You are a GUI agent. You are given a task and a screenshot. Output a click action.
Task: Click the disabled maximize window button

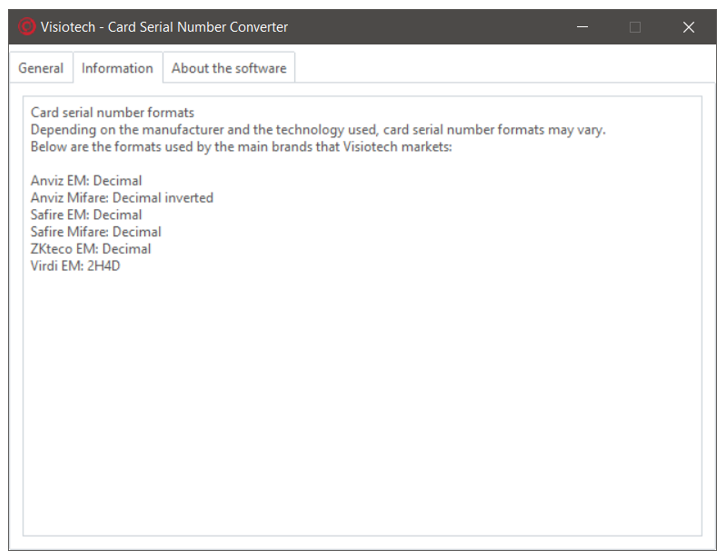tap(635, 27)
